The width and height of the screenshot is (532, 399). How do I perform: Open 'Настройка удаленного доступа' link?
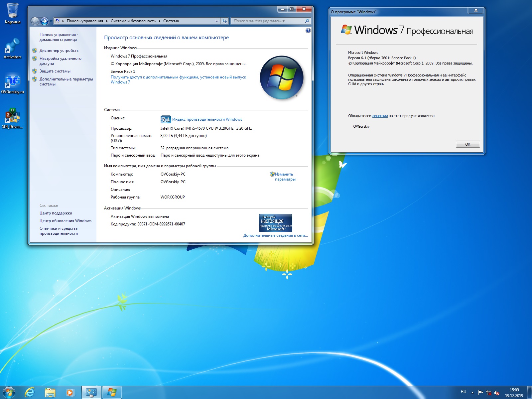coord(60,61)
